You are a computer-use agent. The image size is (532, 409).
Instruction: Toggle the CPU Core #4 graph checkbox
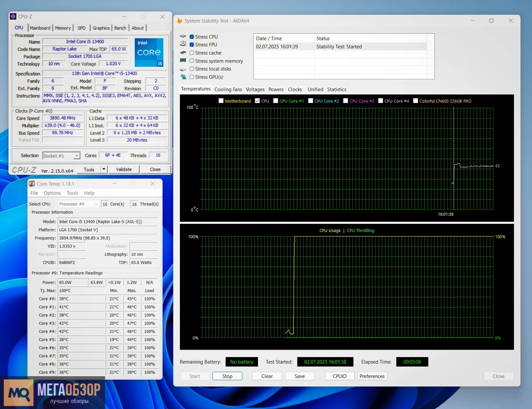click(381, 101)
